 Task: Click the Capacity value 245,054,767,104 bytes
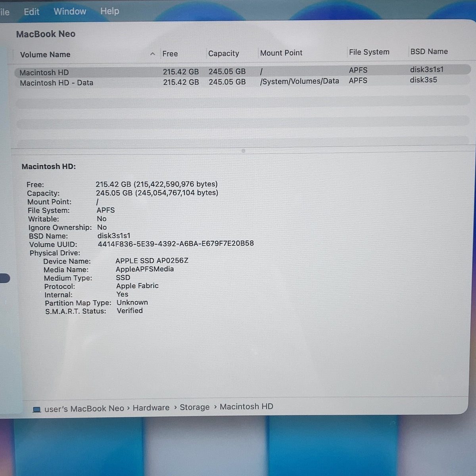coord(157,193)
